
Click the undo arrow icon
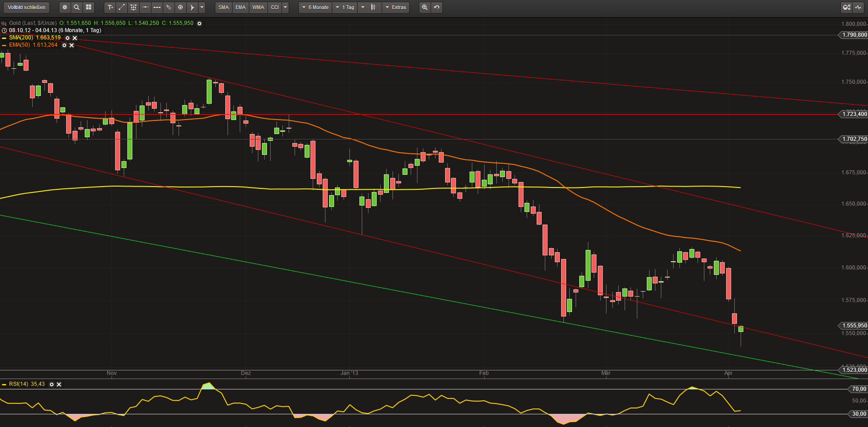pyautogui.click(x=436, y=7)
